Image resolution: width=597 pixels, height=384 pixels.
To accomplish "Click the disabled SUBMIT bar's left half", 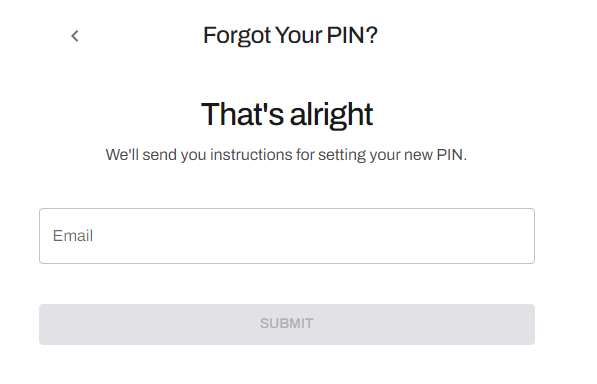I will pyautogui.click(x=163, y=324).
